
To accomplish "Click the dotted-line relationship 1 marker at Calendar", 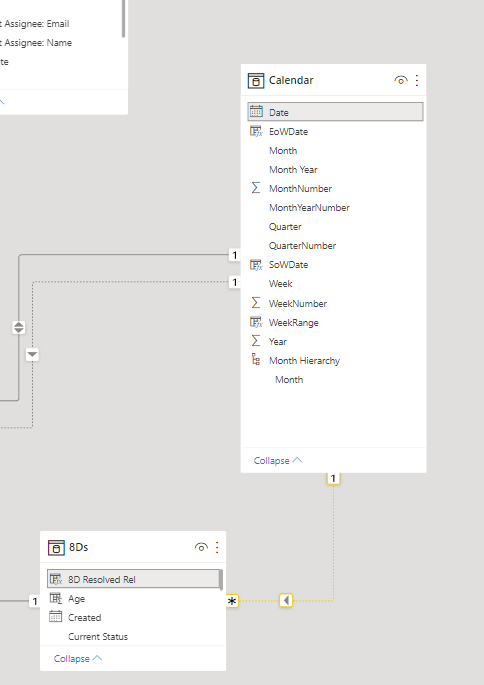I will point(235,282).
